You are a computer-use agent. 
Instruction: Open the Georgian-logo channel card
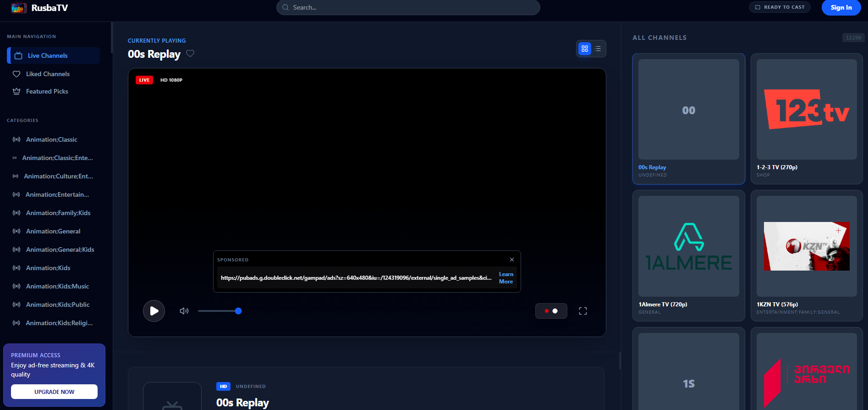[807, 369]
